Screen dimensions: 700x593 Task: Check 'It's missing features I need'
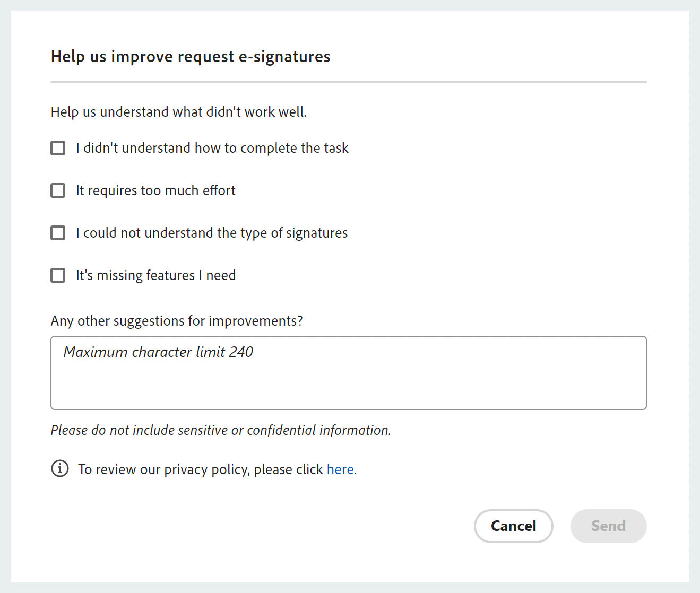coord(57,275)
